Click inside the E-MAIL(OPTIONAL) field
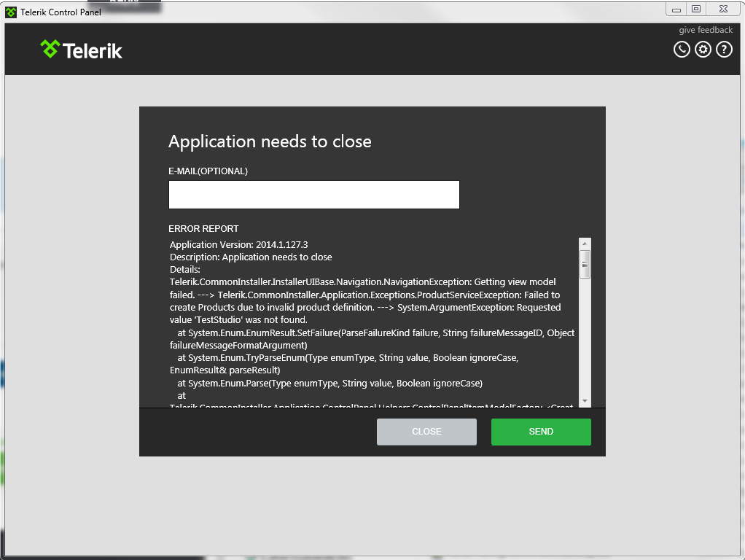 click(314, 195)
